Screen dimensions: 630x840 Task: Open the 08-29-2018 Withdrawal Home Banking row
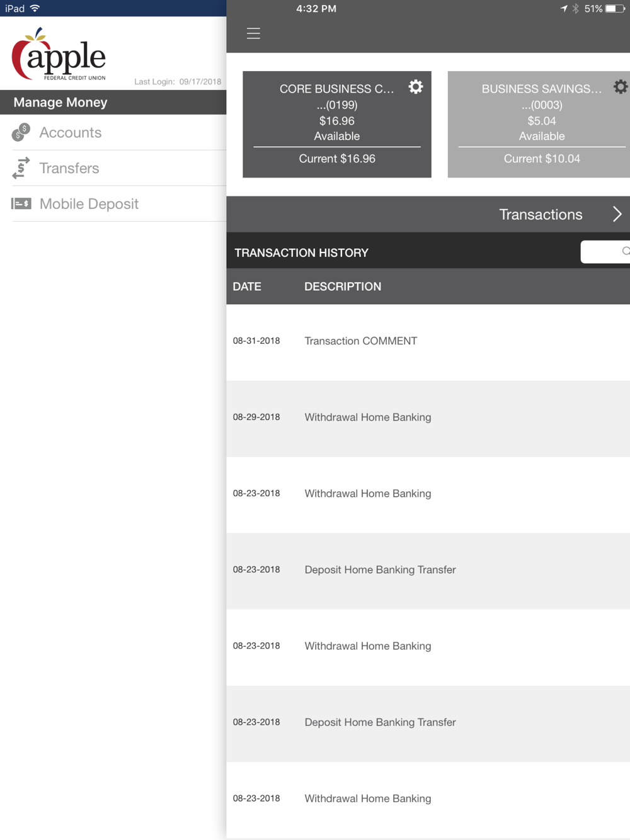pos(428,418)
